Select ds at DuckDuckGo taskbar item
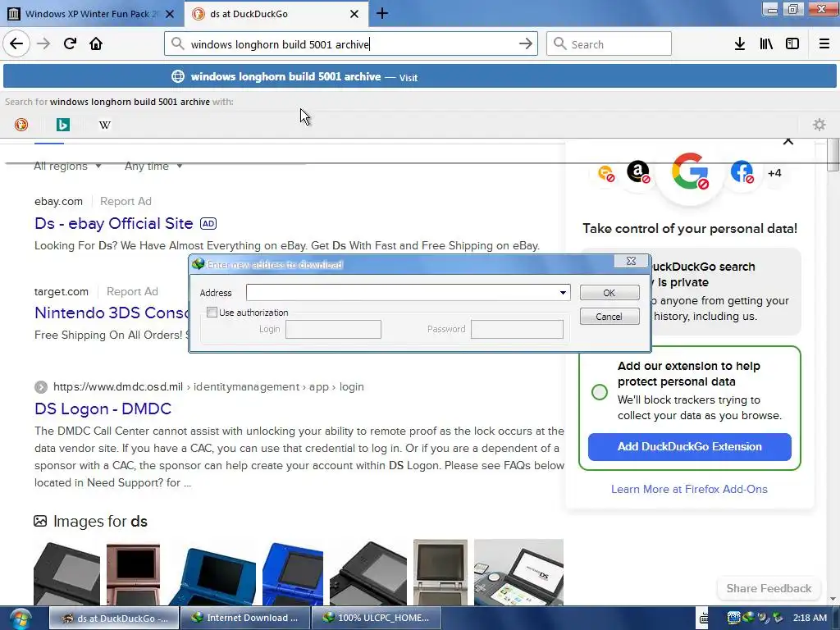 pos(114,618)
